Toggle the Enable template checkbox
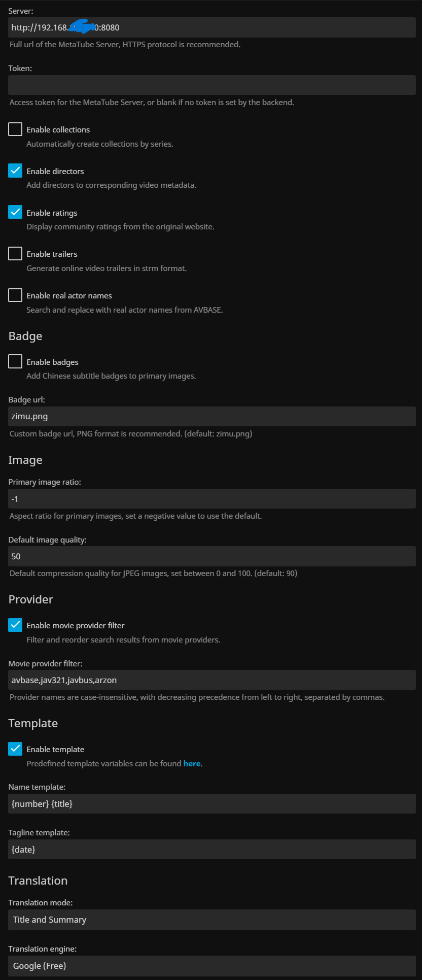The width and height of the screenshot is (422, 980). (x=15, y=749)
